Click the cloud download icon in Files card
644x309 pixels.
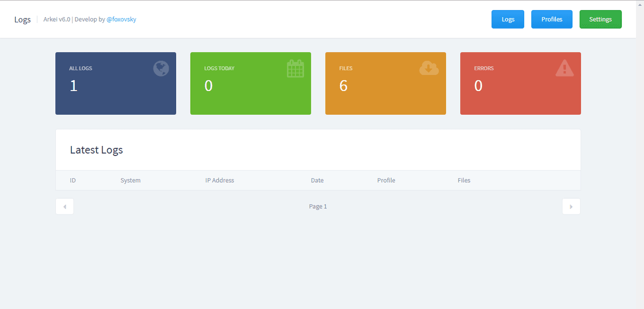coord(429,68)
